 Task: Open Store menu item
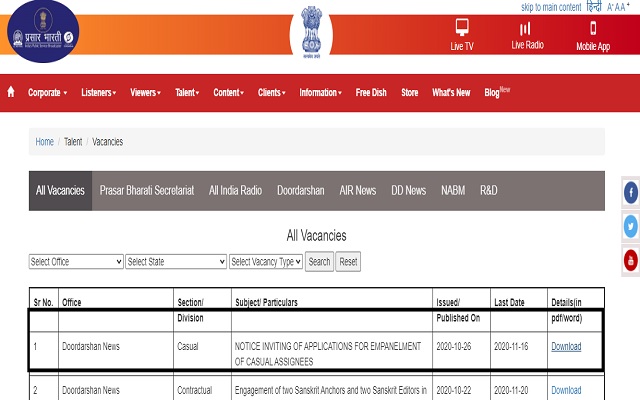(x=409, y=93)
